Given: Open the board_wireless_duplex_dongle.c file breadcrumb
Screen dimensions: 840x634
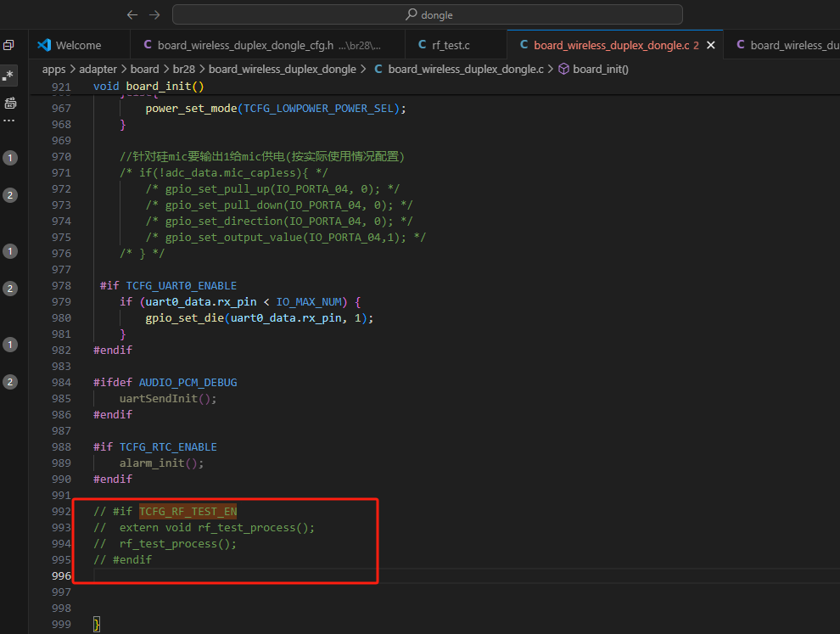Looking at the screenshot, I should (x=466, y=69).
